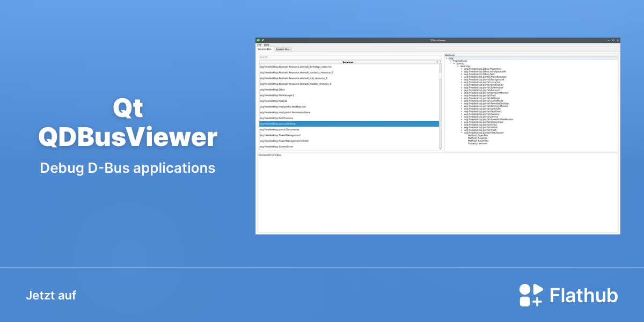Open the Help menu
Image resolution: width=644 pixels, height=322 pixels.
(267, 45)
